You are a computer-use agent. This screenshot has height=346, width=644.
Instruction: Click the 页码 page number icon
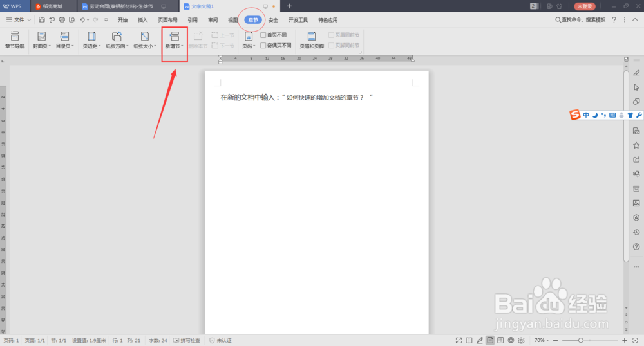click(249, 37)
